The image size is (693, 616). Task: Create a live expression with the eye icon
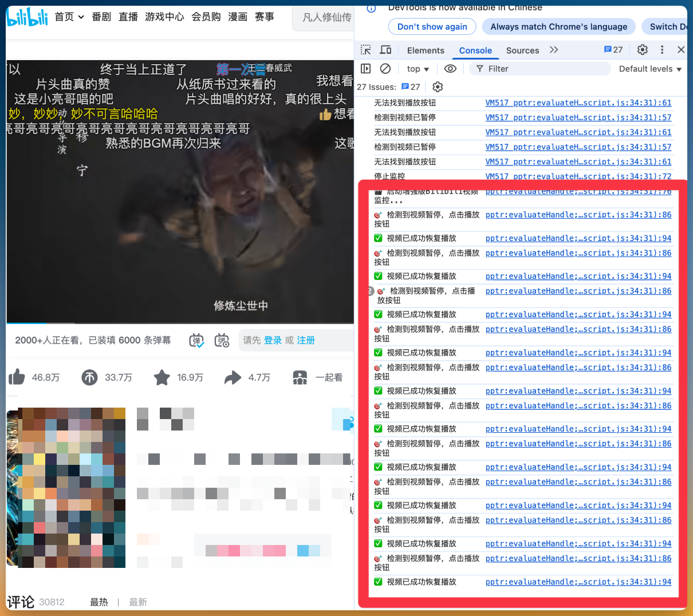tap(450, 68)
